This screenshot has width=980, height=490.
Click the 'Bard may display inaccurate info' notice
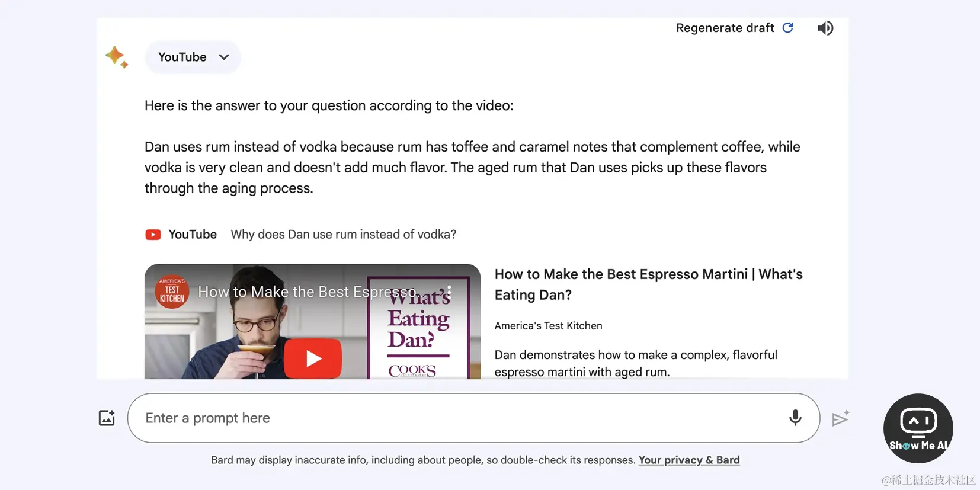pos(423,460)
